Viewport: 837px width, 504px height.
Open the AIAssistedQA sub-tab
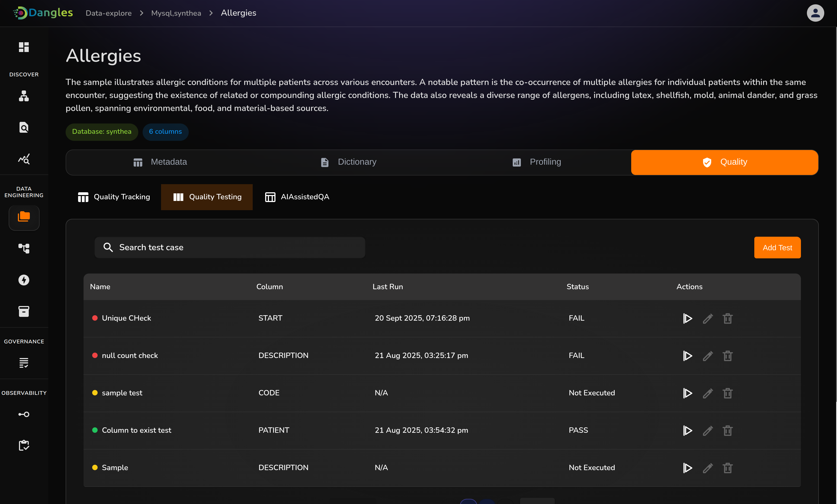click(x=297, y=197)
